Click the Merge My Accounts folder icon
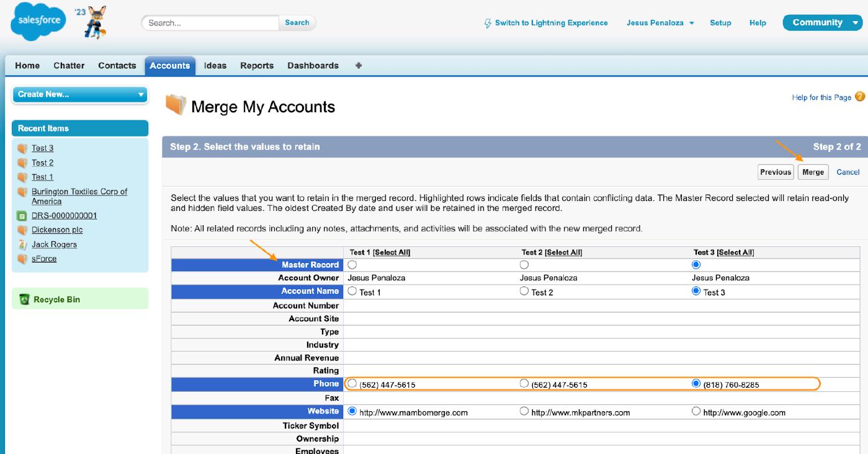Image resolution: width=868 pixels, height=454 pixels. click(176, 105)
